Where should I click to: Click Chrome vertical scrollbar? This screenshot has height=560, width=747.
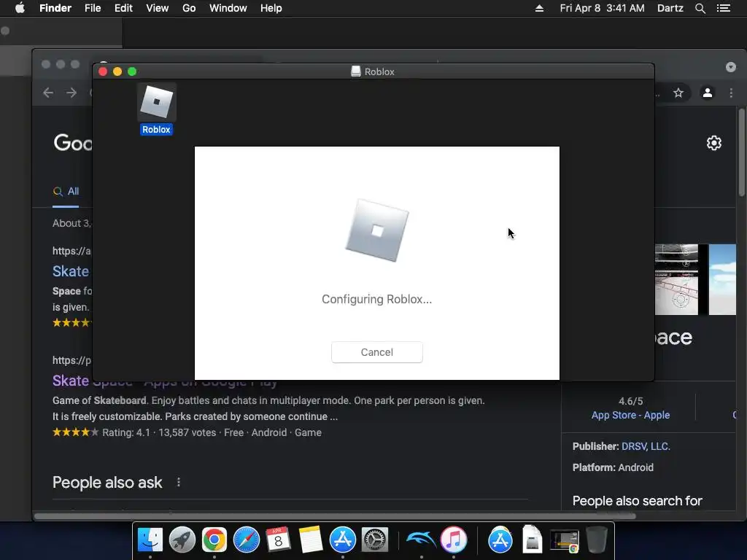click(x=742, y=152)
